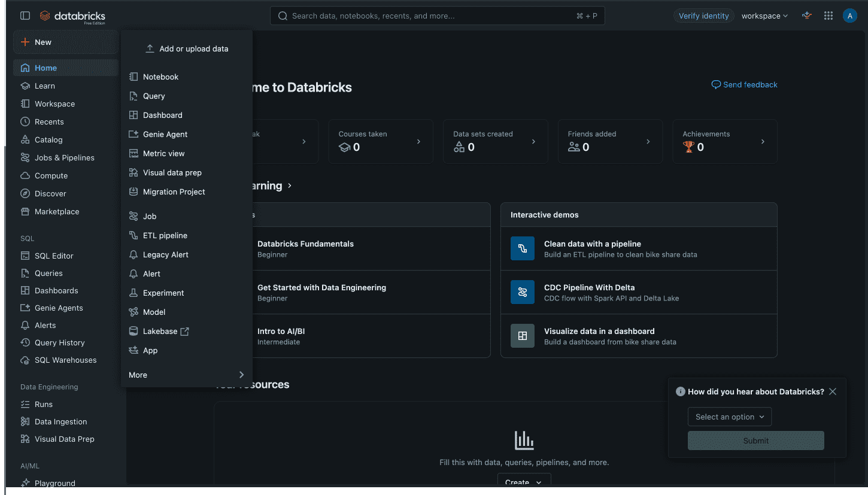Open the apps grid icon
The width and height of the screenshot is (868, 495).
[828, 16]
